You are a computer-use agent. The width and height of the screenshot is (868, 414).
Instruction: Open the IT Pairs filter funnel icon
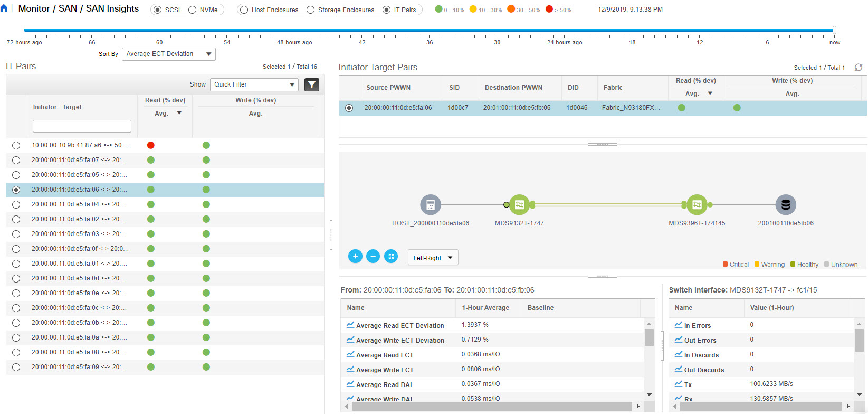pos(312,84)
